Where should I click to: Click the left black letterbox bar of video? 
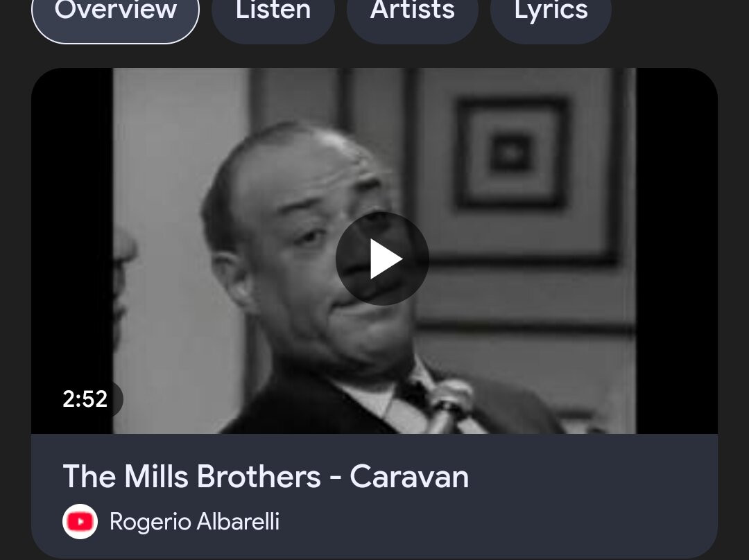tap(71, 251)
